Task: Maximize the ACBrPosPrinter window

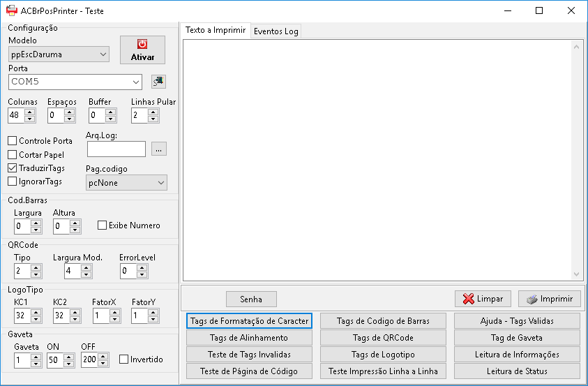Action: [539, 10]
